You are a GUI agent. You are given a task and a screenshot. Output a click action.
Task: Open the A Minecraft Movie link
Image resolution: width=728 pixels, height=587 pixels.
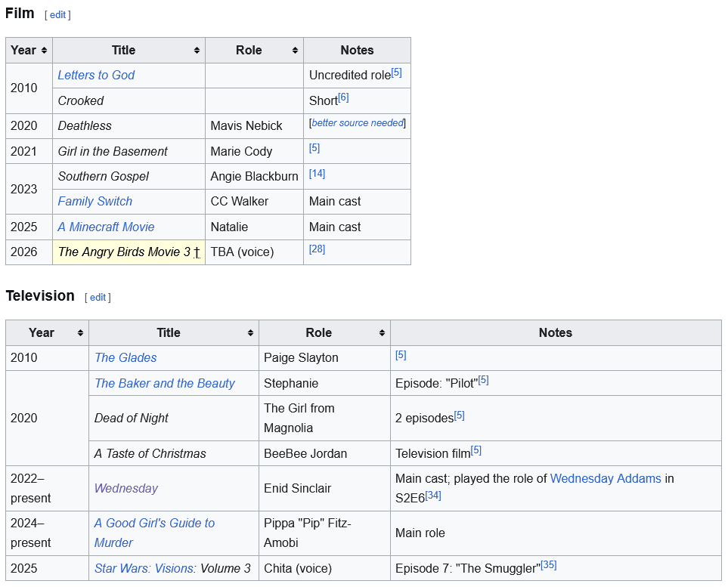106,227
